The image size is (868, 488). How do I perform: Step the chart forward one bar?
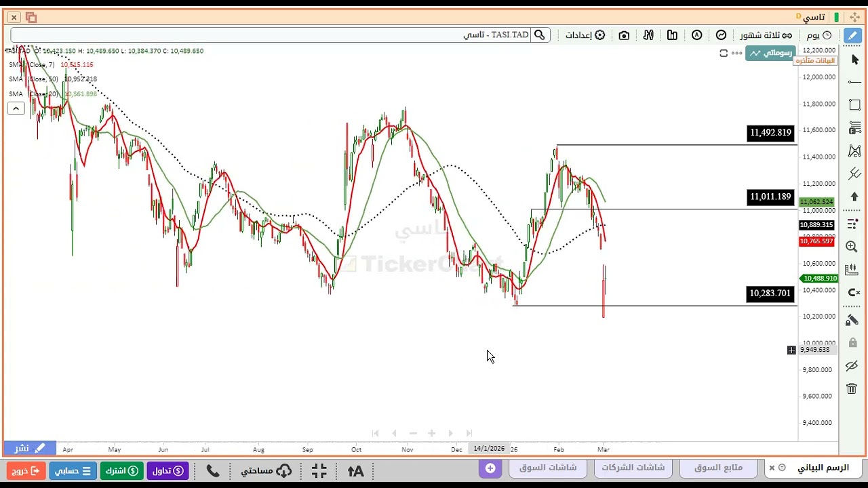450,433
